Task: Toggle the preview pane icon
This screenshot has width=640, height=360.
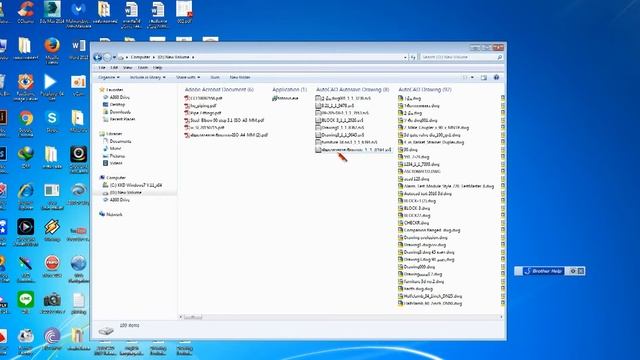Action: pyautogui.click(x=484, y=77)
